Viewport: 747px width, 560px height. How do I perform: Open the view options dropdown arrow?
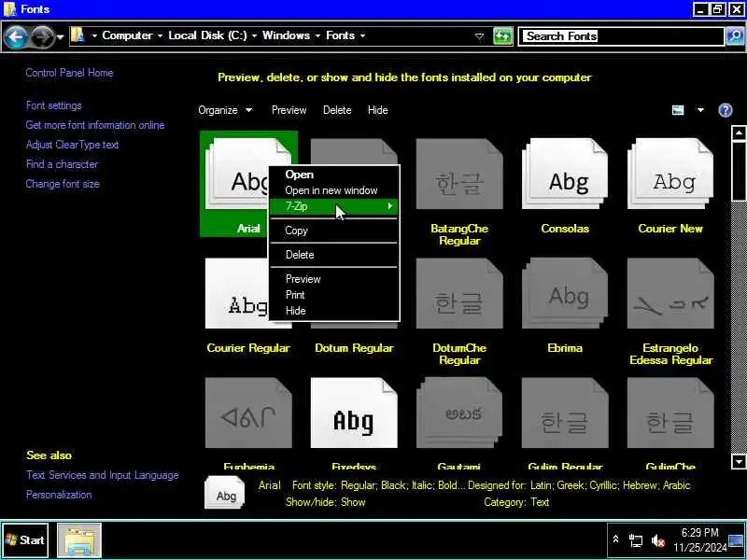pyautogui.click(x=700, y=110)
